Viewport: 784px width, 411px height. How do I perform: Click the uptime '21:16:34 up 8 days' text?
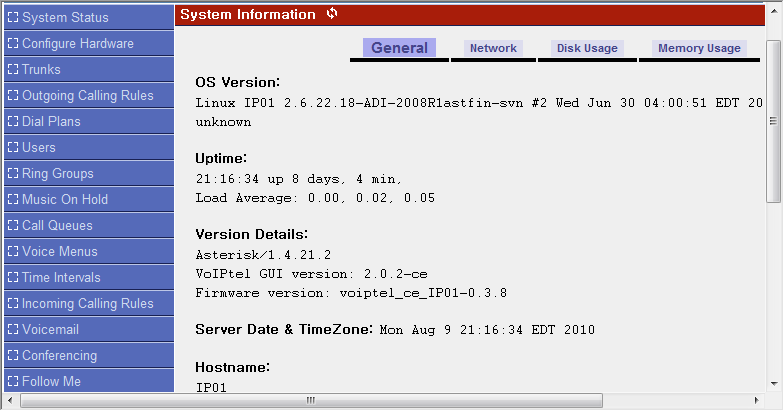(298, 179)
